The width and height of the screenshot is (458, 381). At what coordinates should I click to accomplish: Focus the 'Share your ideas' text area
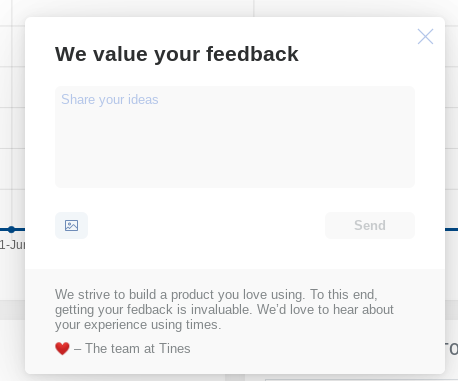(235, 137)
